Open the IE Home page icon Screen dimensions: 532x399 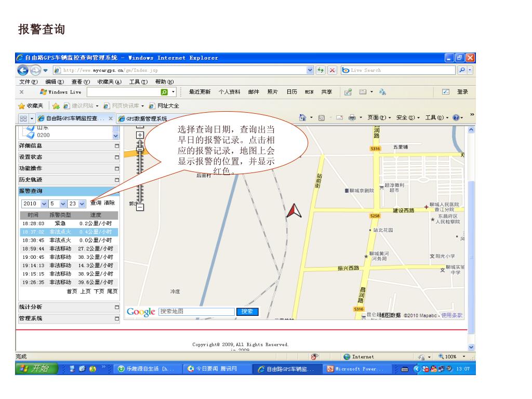[x=302, y=117]
